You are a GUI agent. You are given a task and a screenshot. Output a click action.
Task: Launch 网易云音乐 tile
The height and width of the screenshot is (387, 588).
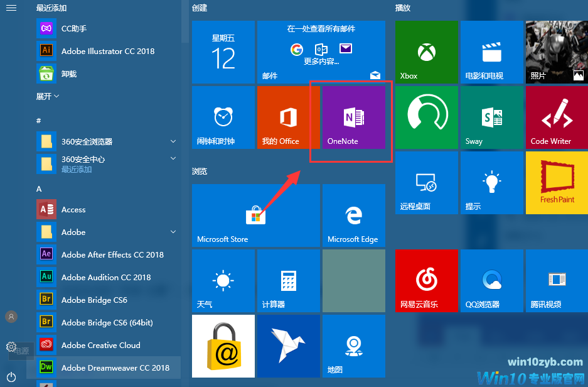point(426,280)
